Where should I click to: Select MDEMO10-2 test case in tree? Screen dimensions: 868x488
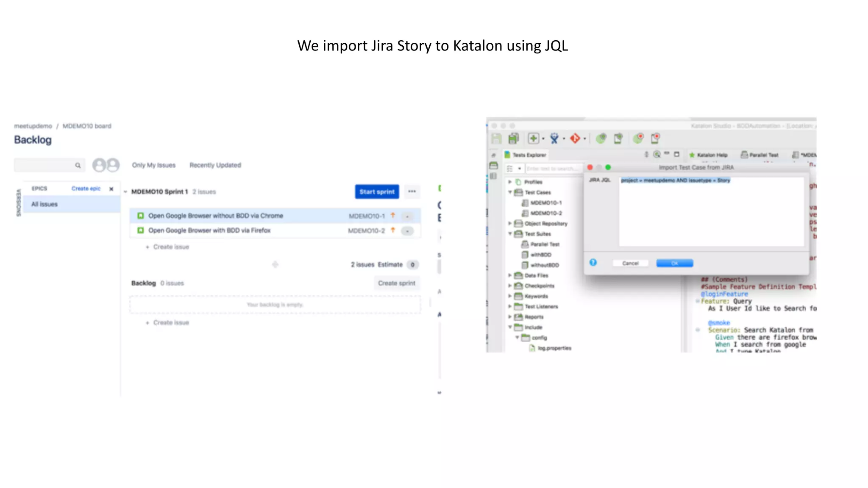[542, 213]
